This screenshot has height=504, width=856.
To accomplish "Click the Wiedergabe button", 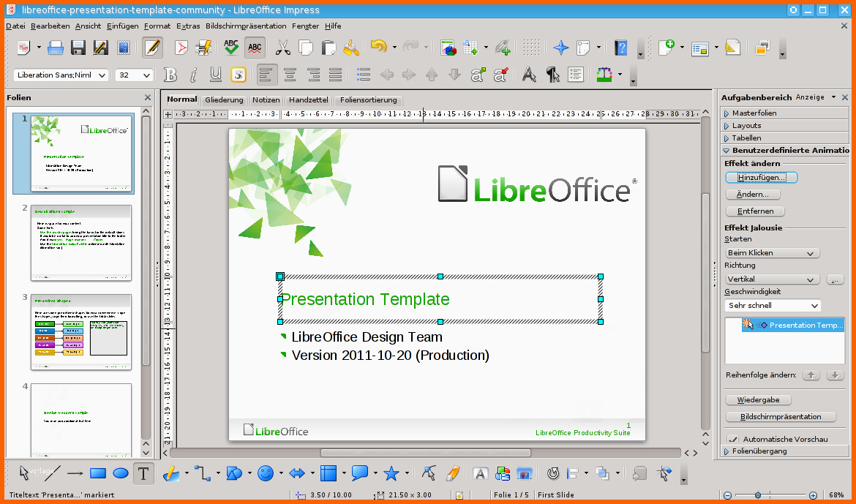I will pyautogui.click(x=758, y=399).
